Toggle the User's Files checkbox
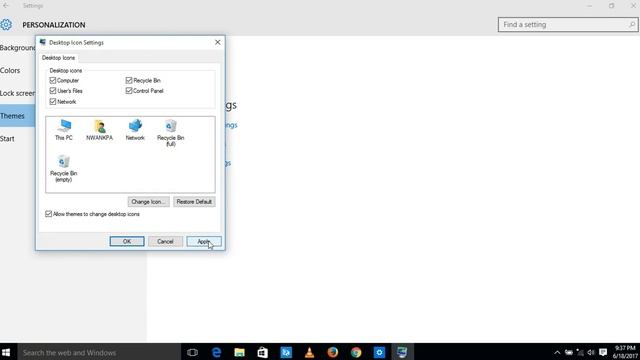The width and height of the screenshot is (640, 360). tap(53, 91)
